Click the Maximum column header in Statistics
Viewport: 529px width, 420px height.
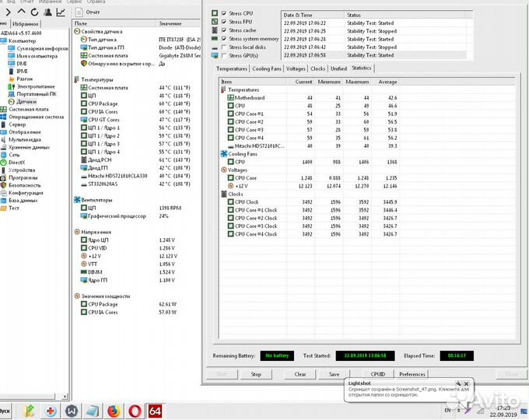click(x=357, y=82)
